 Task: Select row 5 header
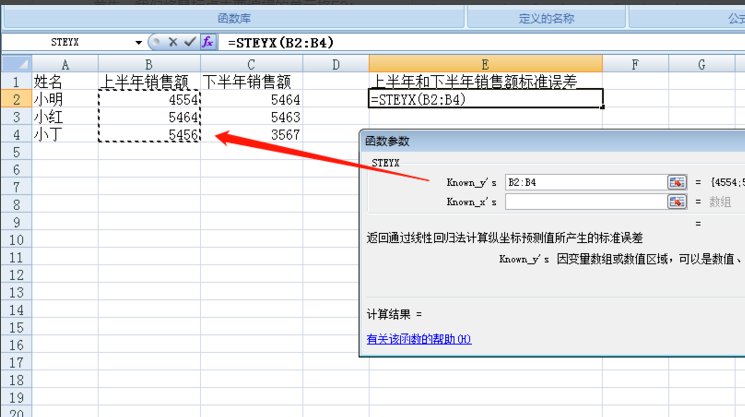click(x=17, y=152)
